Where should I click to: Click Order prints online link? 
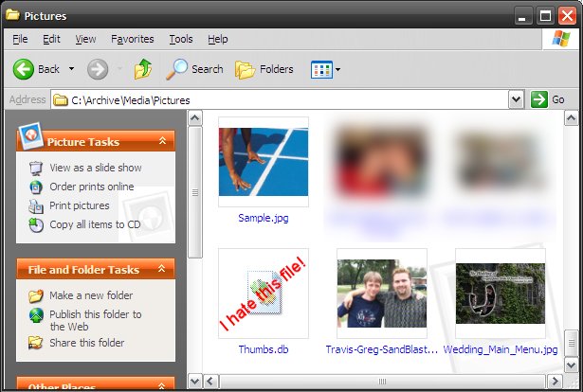[x=91, y=187]
